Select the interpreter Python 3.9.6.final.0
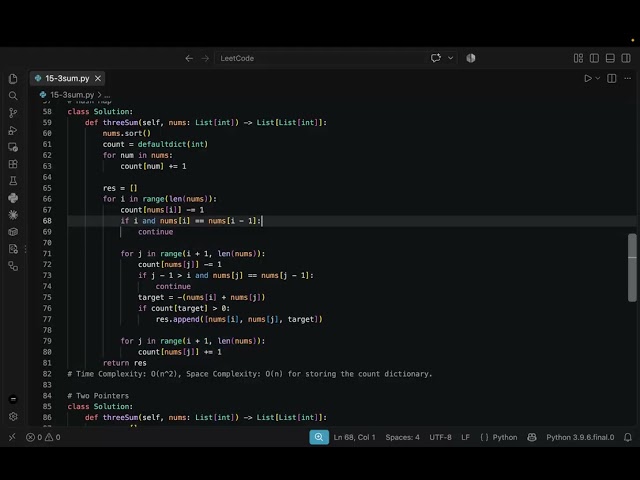The height and width of the screenshot is (480, 640). pos(580,437)
